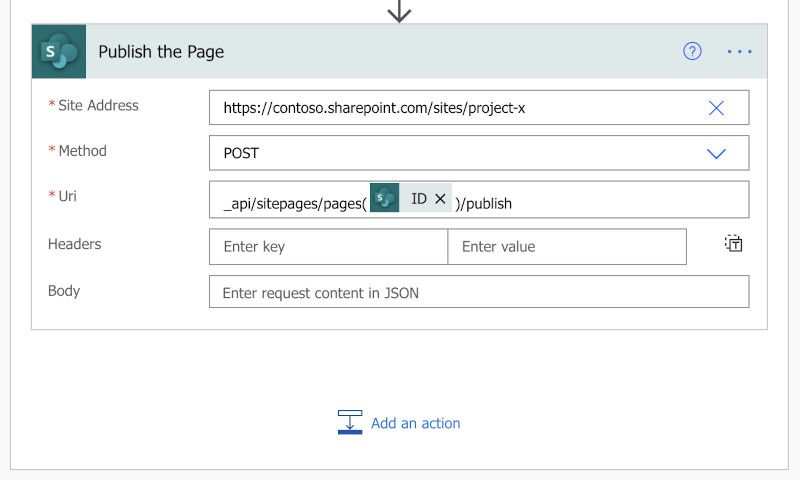Click SharePoint icon on ID token

384,197
